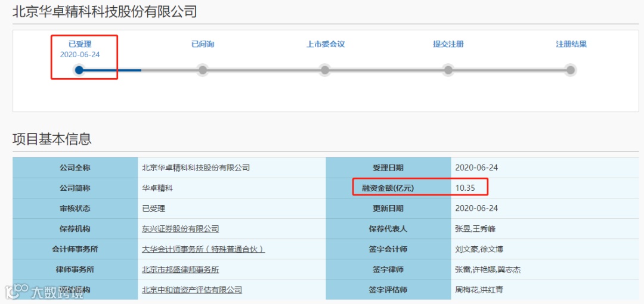Click the date 2020-06-24 under 已受理

click(x=80, y=55)
